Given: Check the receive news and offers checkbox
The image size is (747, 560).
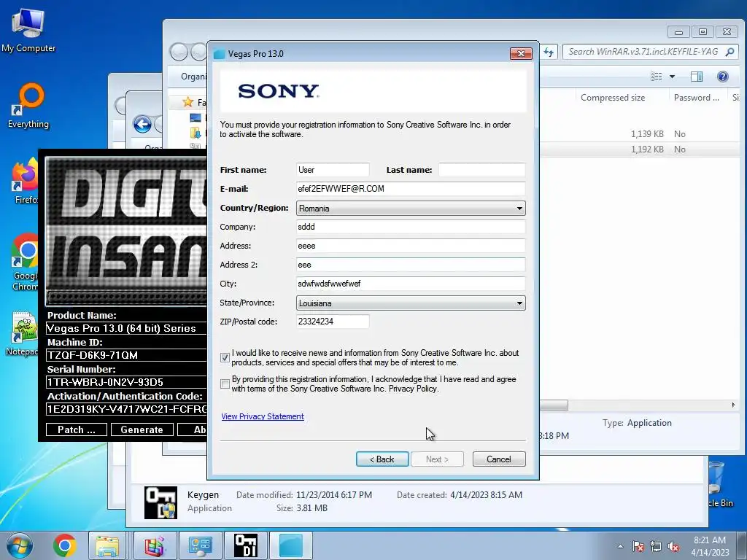Looking at the screenshot, I should click(225, 357).
